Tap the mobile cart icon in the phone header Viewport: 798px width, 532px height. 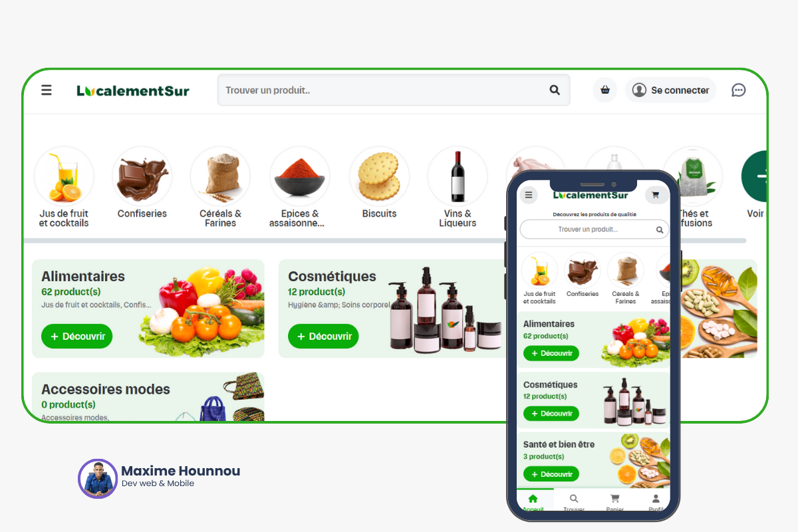coord(656,195)
